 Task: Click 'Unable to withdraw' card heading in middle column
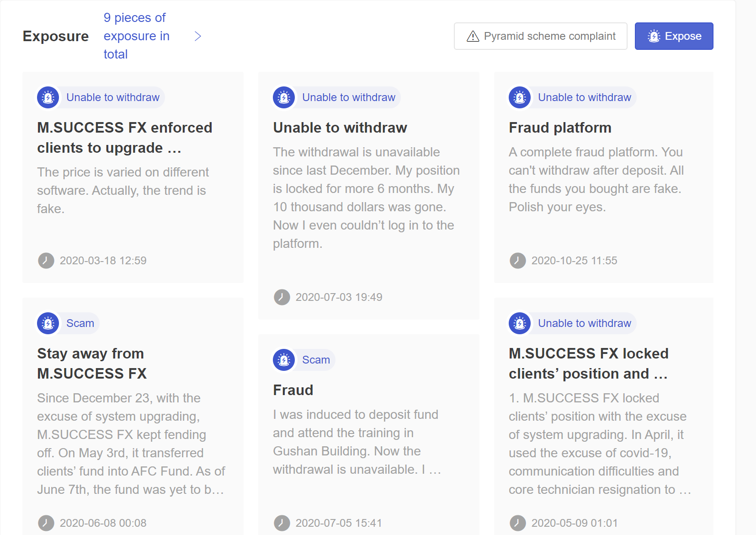[x=340, y=128]
